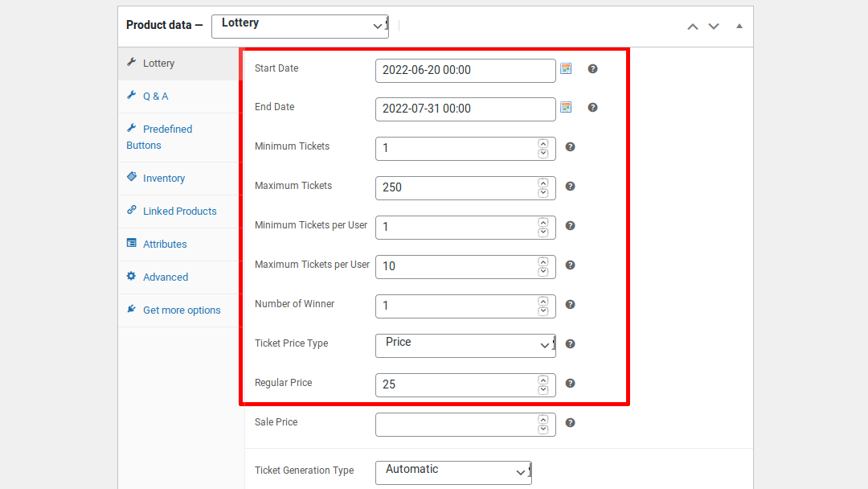Decrease the Sale Price value
The image size is (868, 489).
click(x=543, y=429)
